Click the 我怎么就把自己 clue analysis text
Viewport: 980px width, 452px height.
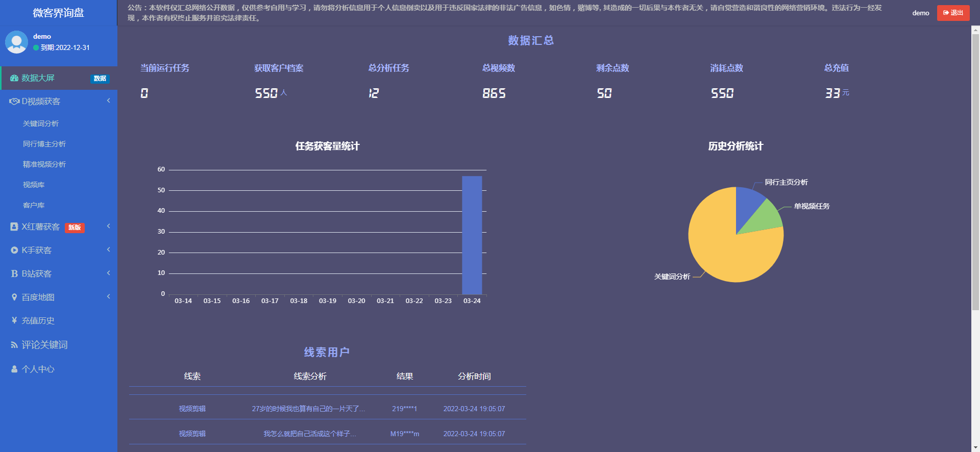point(310,434)
